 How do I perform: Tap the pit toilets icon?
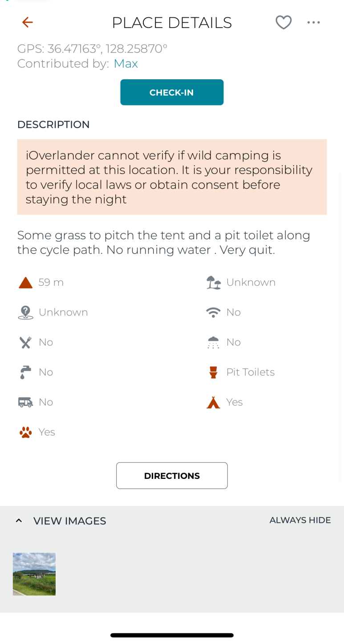(214, 372)
